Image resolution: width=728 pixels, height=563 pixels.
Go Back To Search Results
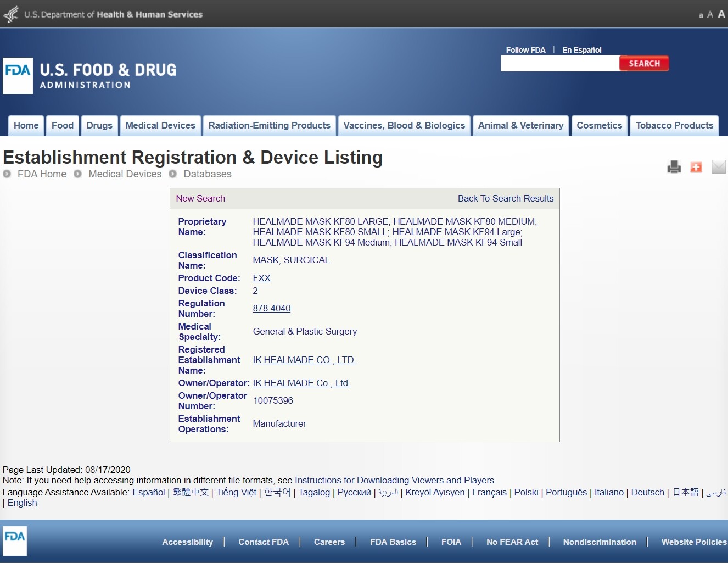click(506, 199)
